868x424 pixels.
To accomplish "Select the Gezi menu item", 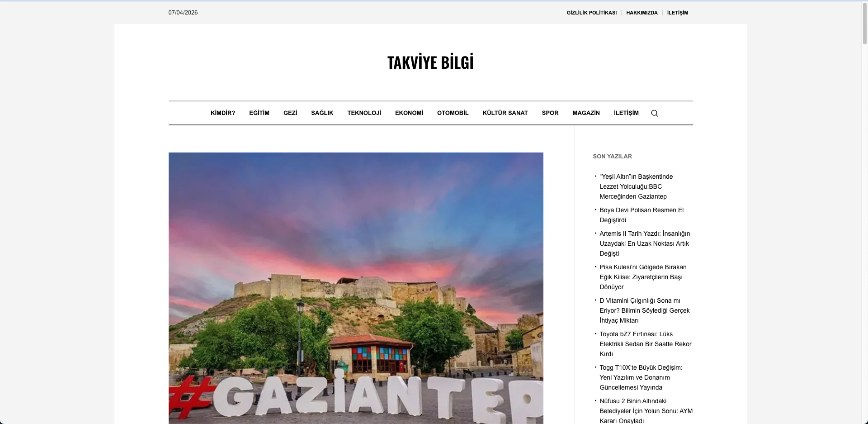I will tap(290, 113).
